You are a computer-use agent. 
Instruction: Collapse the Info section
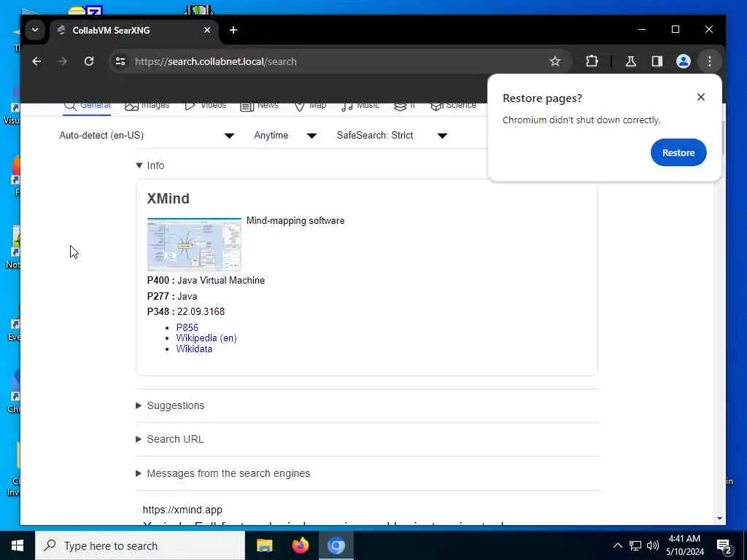[x=150, y=166]
